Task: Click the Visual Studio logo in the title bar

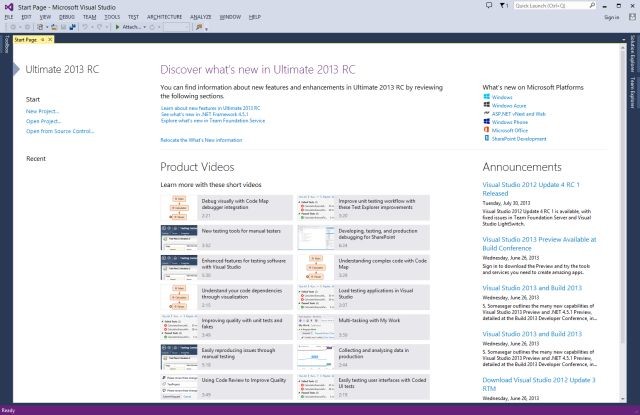Action: 9,7
